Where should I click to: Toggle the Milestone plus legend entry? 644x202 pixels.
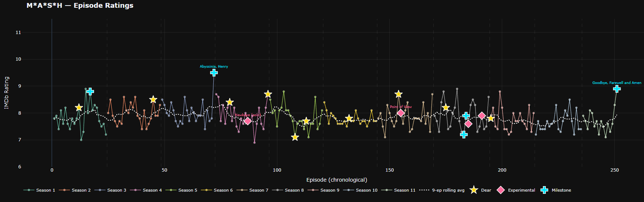click(555, 190)
